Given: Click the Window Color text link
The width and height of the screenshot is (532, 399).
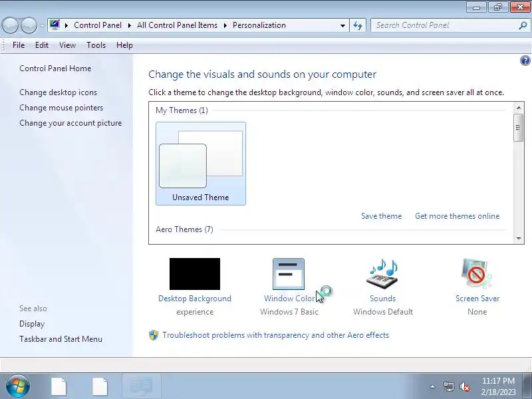Looking at the screenshot, I should (289, 299).
